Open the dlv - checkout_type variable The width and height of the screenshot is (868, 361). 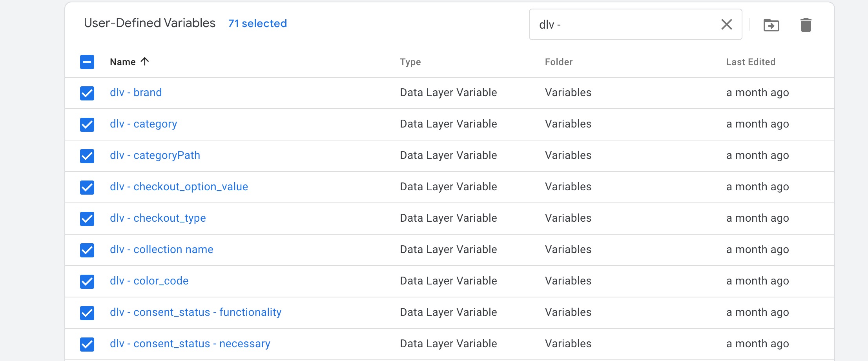tap(158, 218)
